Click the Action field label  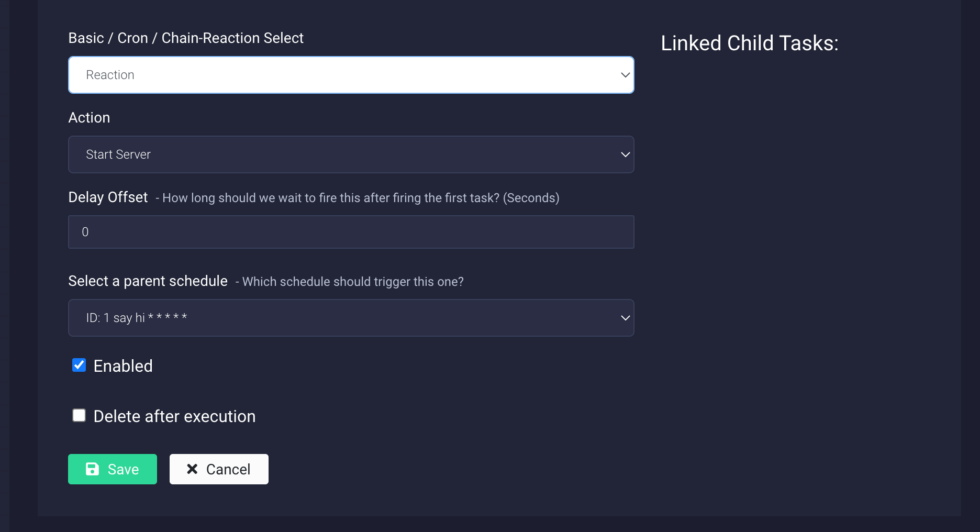(89, 118)
